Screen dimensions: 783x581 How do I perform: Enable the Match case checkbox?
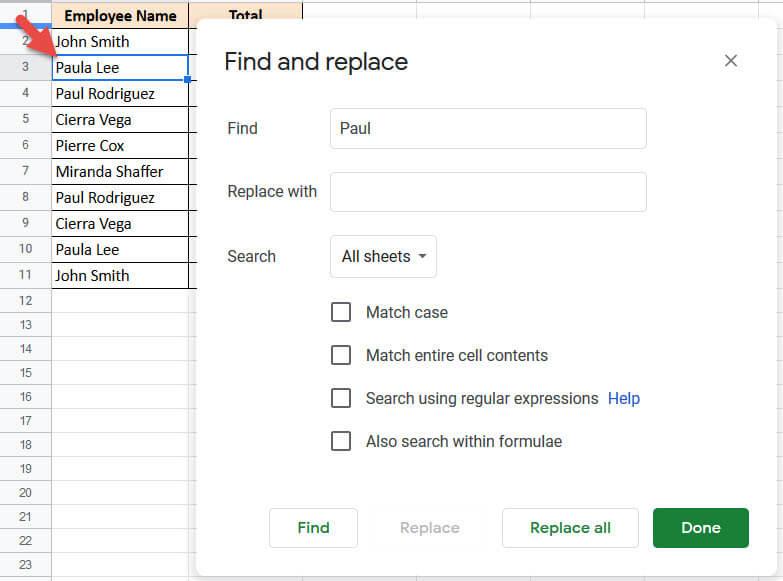pos(341,312)
